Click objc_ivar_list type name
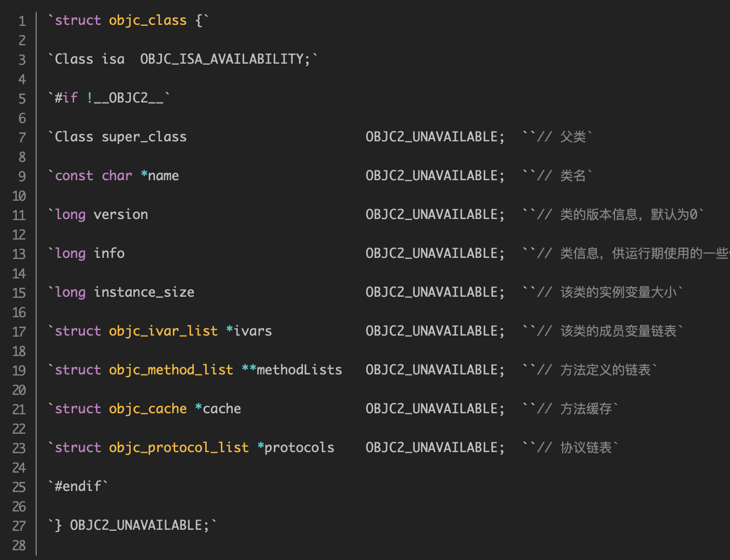 tap(163, 331)
